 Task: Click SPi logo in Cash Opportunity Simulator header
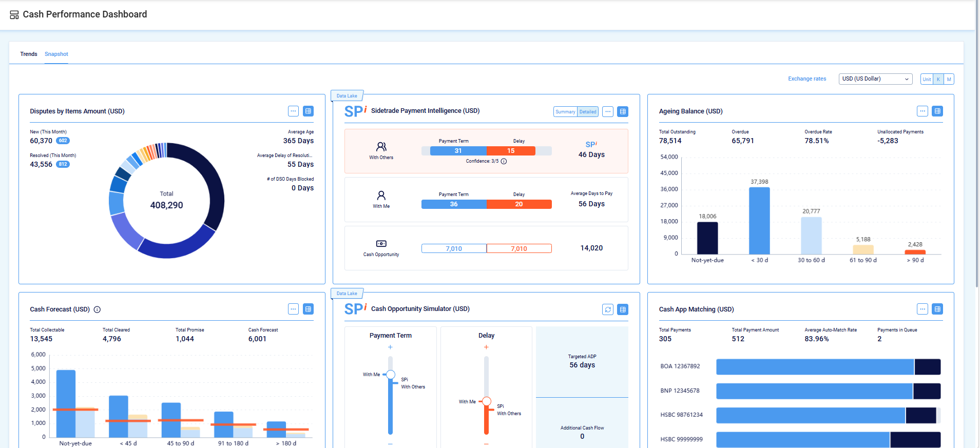(x=355, y=309)
